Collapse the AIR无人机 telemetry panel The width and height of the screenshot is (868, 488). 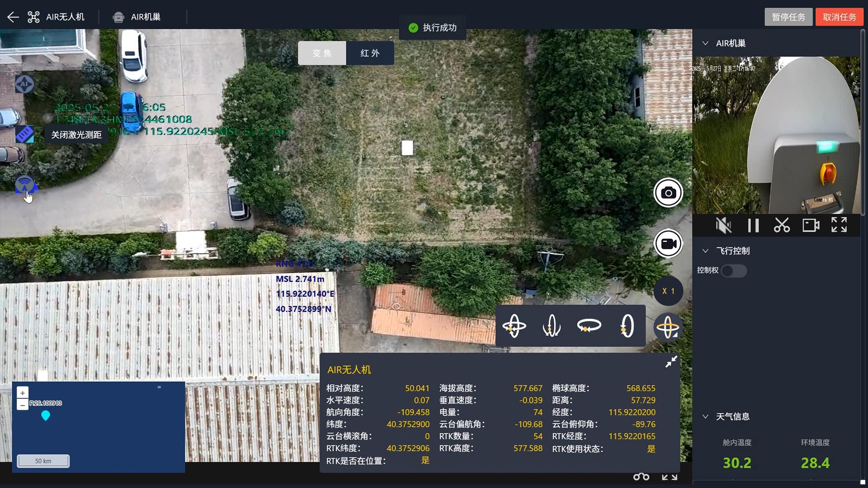point(671,361)
